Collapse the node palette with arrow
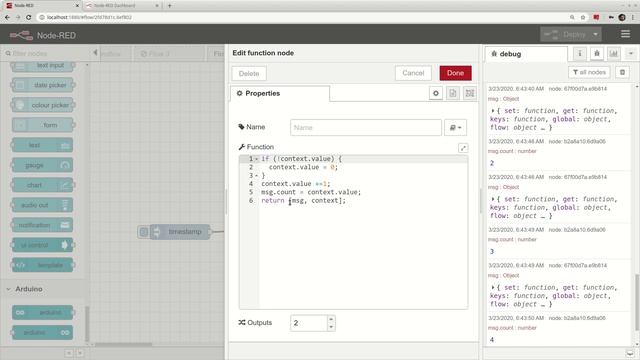This screenshot has width=640, height=360. coord(95,52)
